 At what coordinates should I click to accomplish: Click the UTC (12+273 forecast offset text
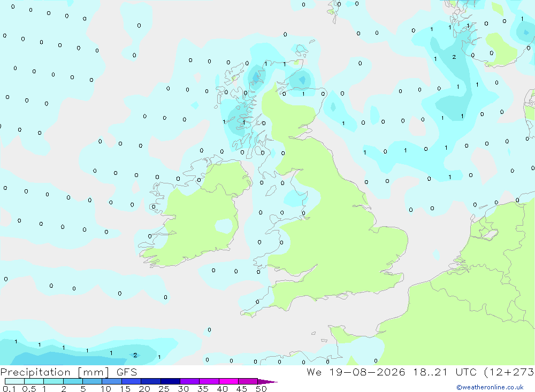click(495, 372)
